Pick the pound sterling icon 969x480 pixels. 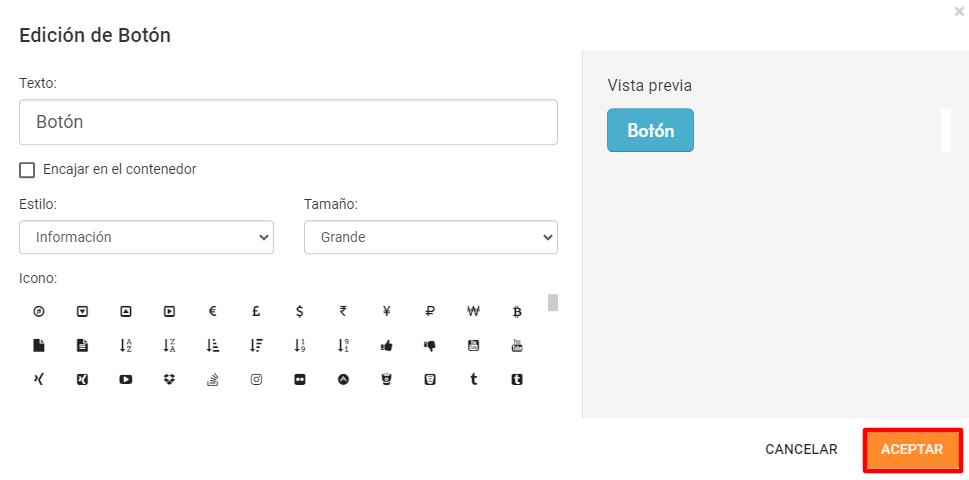[256, 311]
